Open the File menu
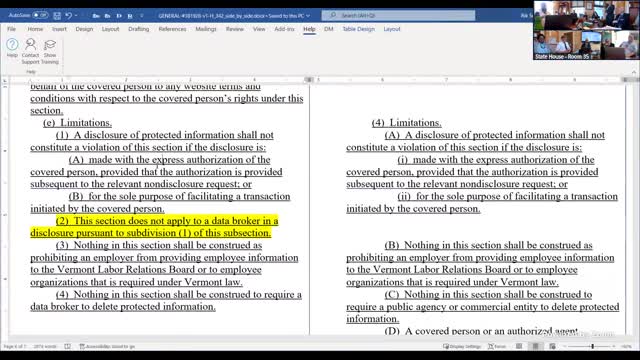The height and width of the screenshot is (360, 640). coord(11,29)
